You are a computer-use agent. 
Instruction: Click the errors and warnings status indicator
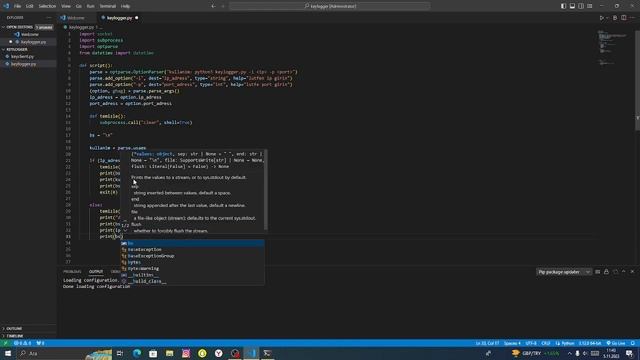pyautogui.click(x=22, y=343)
